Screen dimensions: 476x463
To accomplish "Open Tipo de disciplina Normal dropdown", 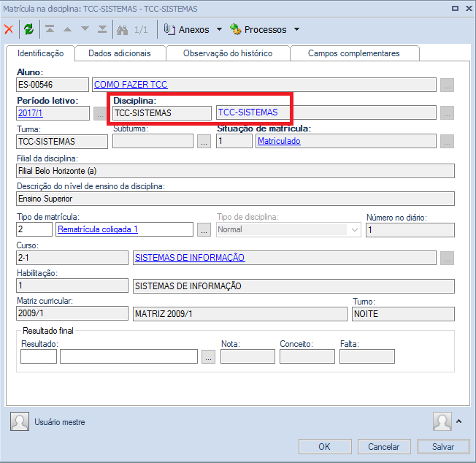I will pyautogui.click(x=288, y=230).
